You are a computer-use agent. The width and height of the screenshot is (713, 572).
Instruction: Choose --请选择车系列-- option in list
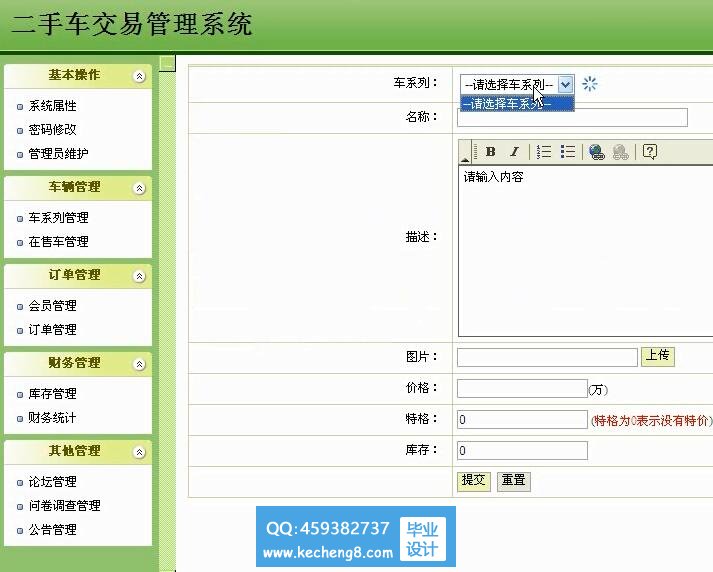[x=517, y=104]
